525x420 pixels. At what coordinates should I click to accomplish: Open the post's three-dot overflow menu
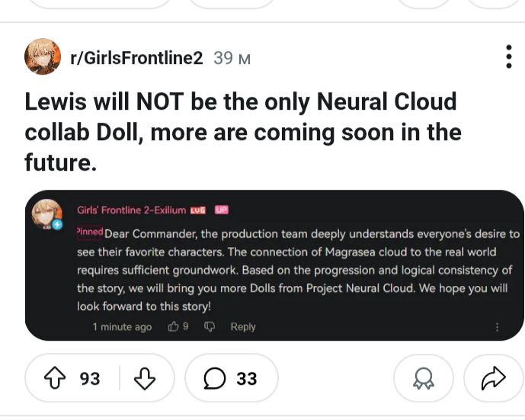[x=508, y=57]
